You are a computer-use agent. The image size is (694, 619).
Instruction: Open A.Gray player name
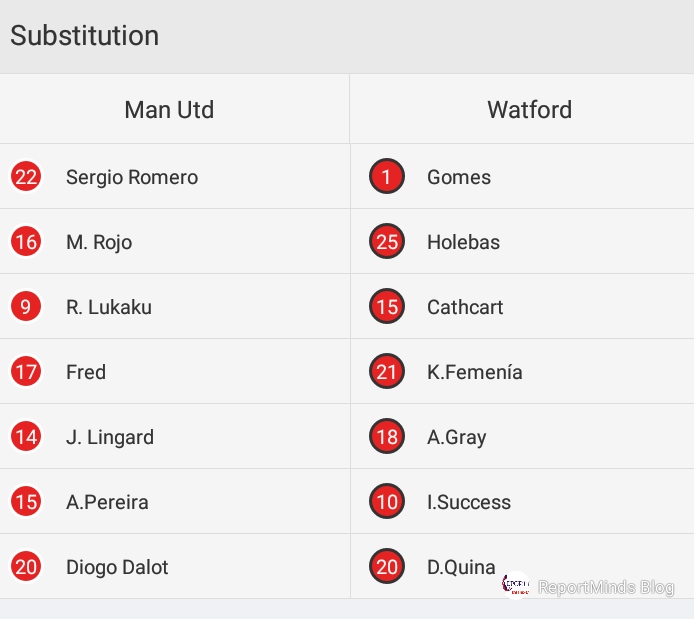[x=457, y=437]
